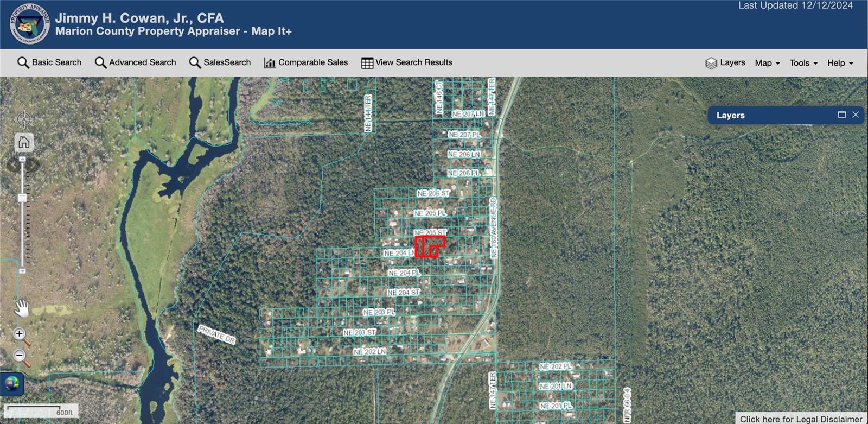Click the bottom arrow of the zoom slider
This screenshot has height=424, width=868.
(x=22, y=270)
